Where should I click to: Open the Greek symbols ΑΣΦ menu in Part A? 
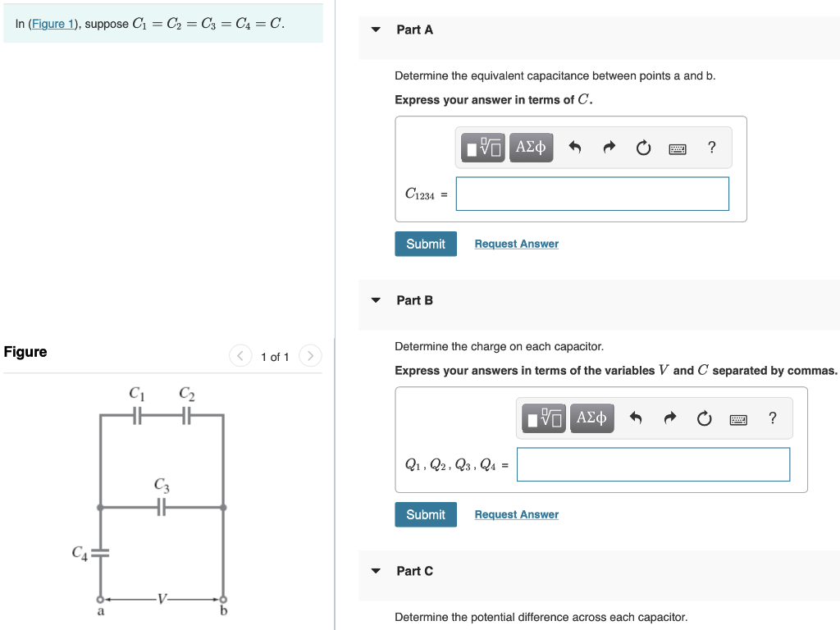[532, 147]
